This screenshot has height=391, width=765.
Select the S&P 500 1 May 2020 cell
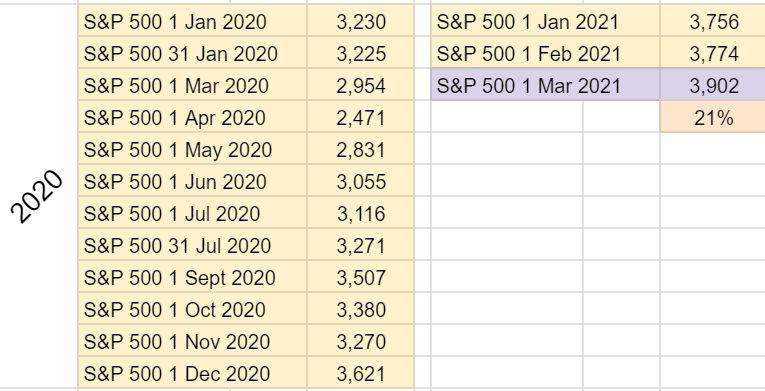click(x=192, y=149)
